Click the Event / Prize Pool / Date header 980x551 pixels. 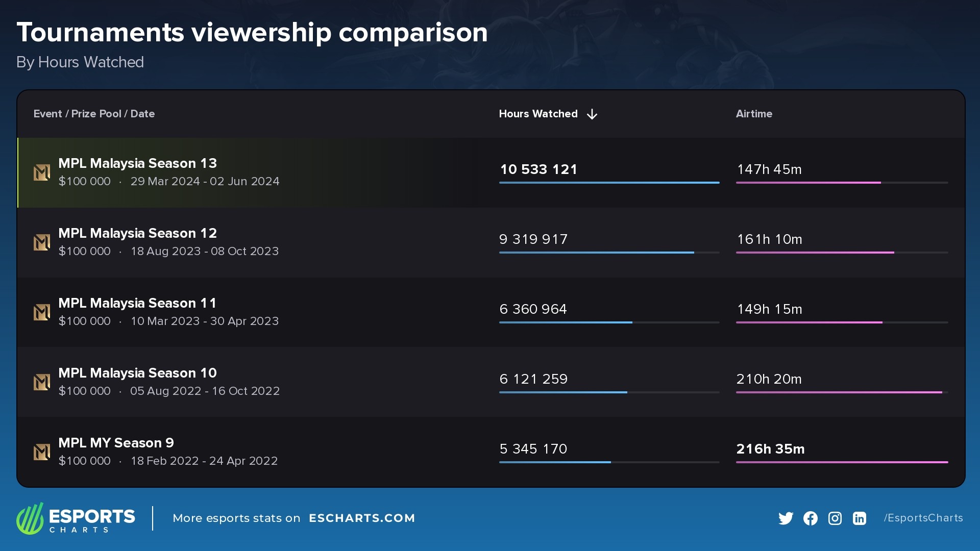[x=94, y=114]
